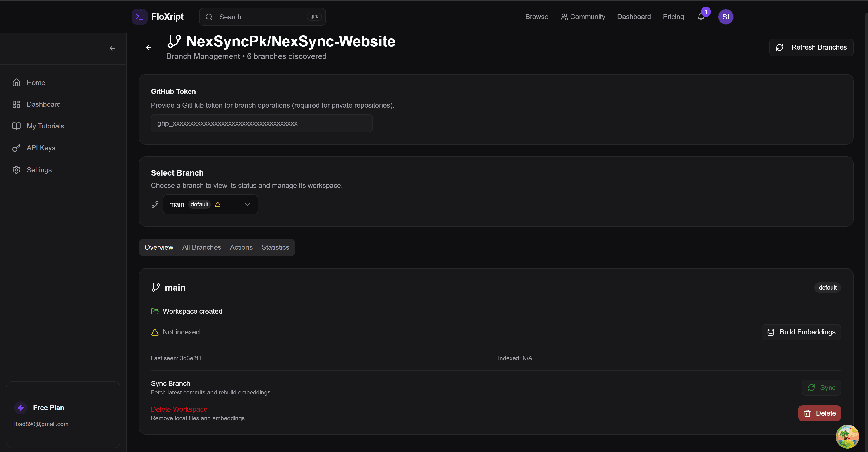Click the My Tutorials book icon
This screenshot has width=868, height=452.
[x=17, y=126]
